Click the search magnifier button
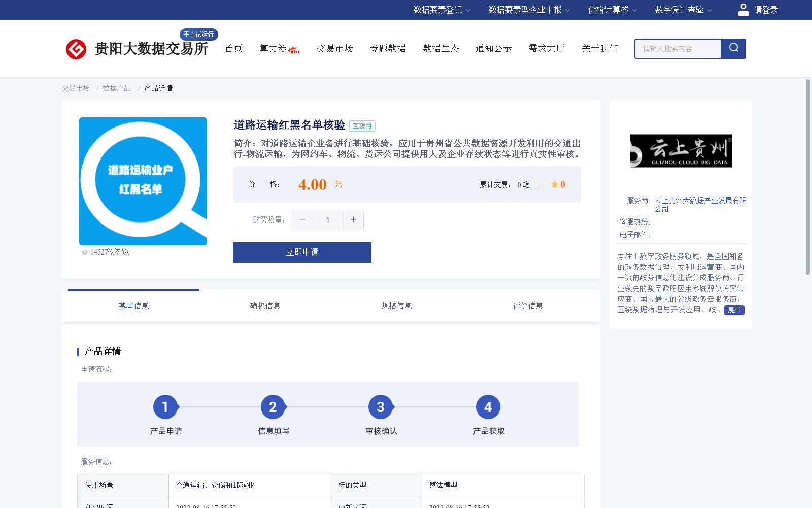 (733, 49)
